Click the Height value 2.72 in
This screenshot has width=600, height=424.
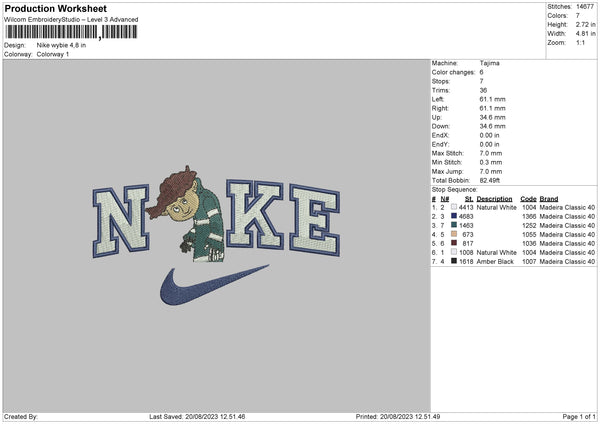pyautogui.click(x=586, y=24)
